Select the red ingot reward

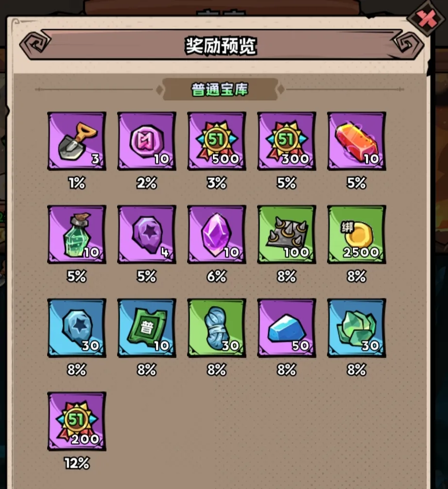(357, 141)
